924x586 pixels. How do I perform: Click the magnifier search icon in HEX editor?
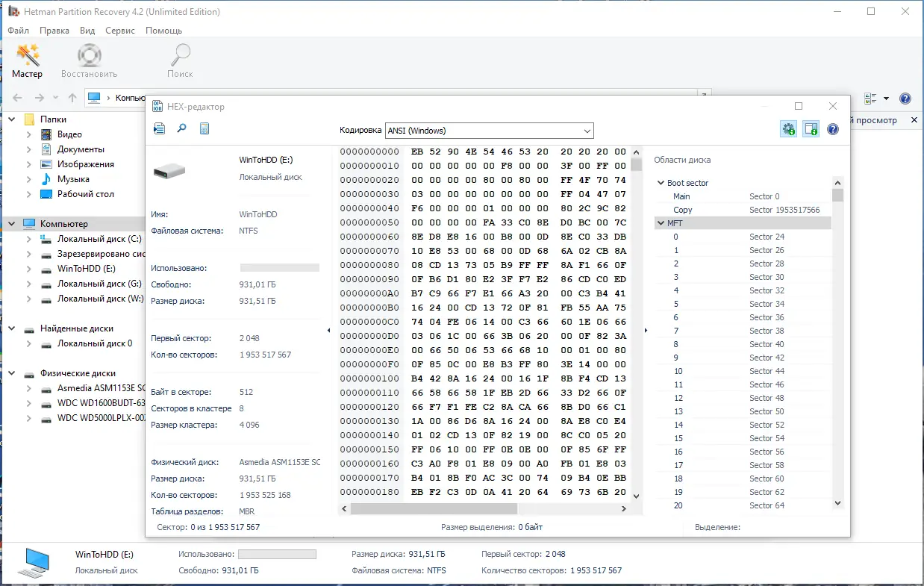point(181,129)
